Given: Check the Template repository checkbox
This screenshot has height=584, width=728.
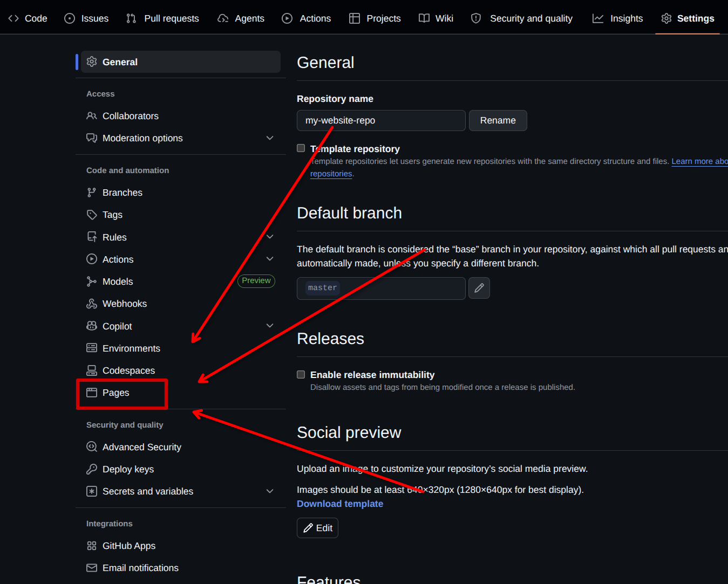Looking at the screenshot, I should click(301, 148).
